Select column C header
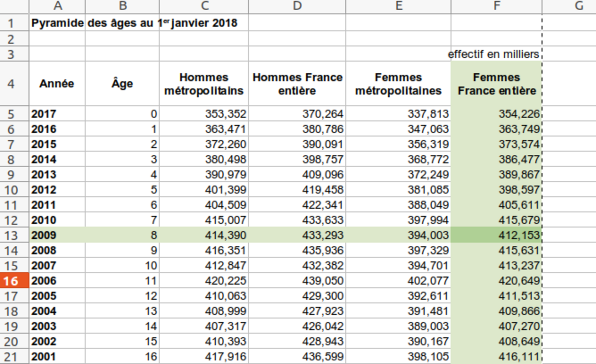This screenshot has width=596, height=364. 204,6
